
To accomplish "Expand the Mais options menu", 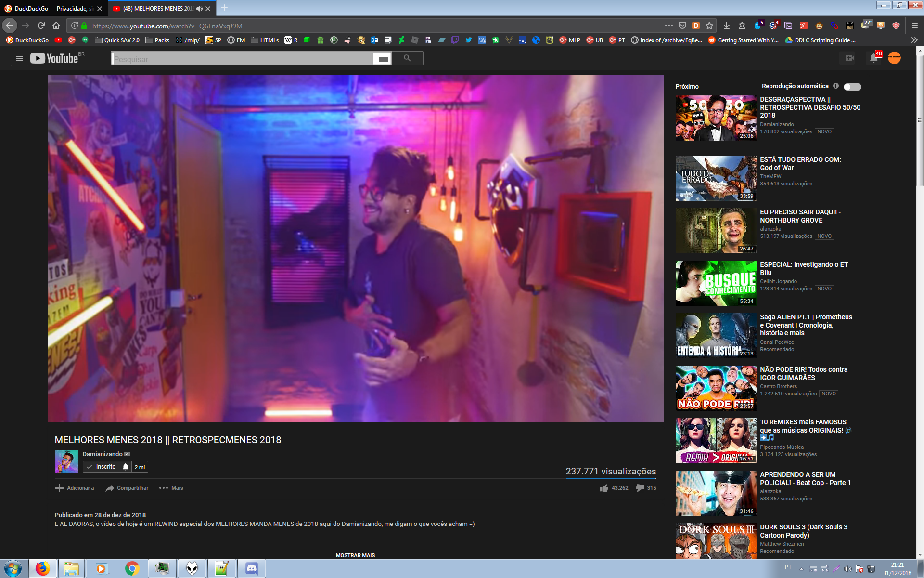I will click(x=171, y=488).
